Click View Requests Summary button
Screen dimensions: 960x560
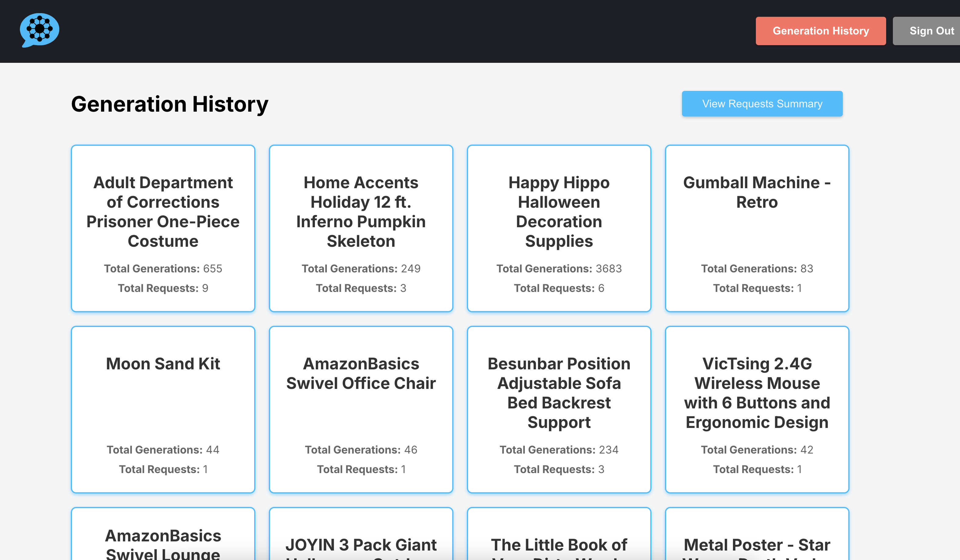[x=762, y=103]
